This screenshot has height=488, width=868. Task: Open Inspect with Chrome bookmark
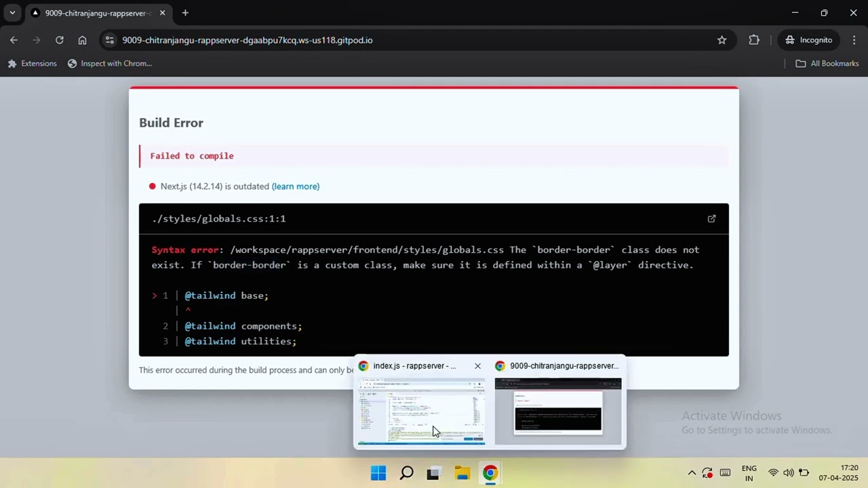click(x=110, y=64)
